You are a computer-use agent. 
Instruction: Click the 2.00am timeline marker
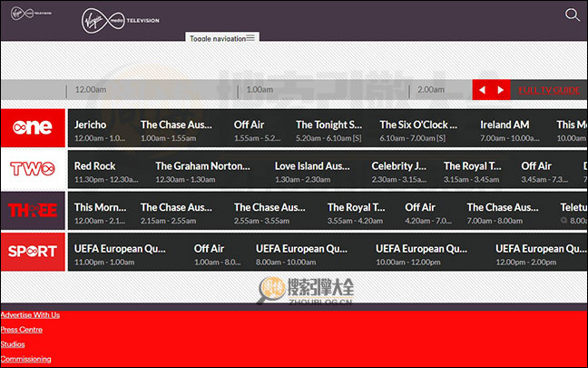coord(431,90)
